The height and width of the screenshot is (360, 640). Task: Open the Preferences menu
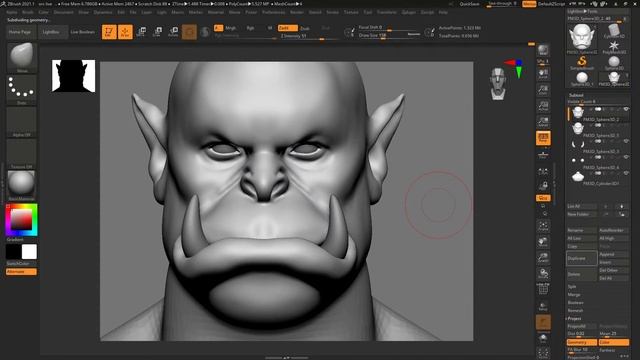click(x=273, y=12)
